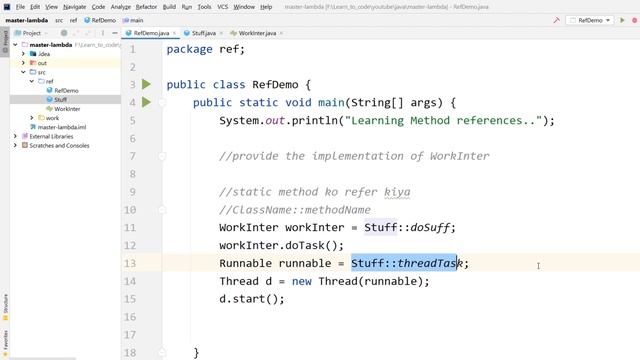Open the Run menu
The image size is (640, 360).
tap(187, 7)
